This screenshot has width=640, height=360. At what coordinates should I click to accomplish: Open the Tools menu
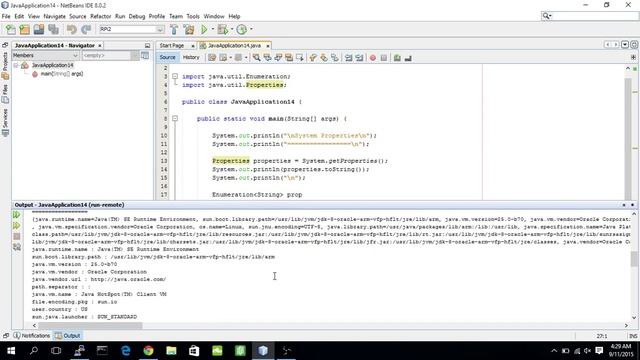193,16
